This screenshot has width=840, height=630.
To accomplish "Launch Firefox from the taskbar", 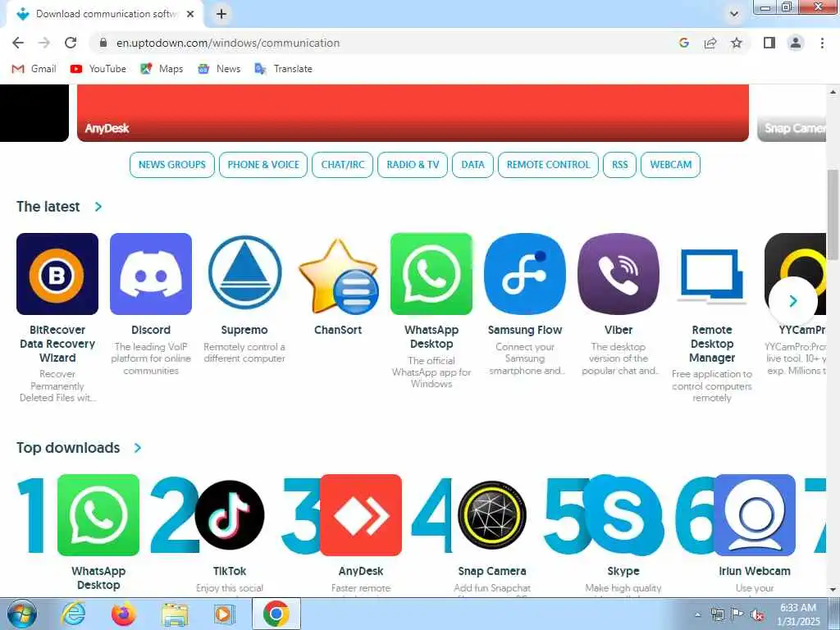I will [x=124, y=614].
